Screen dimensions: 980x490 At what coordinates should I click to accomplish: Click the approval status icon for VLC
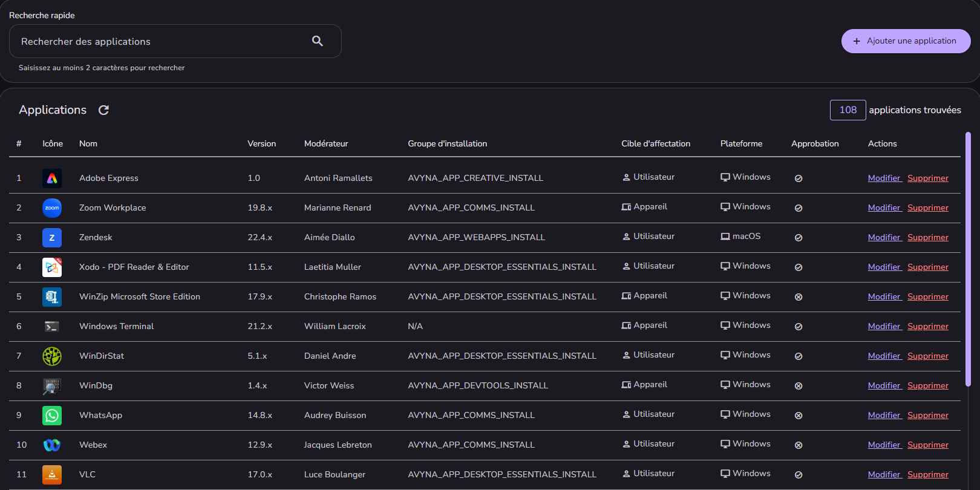(x=799, y=475)
